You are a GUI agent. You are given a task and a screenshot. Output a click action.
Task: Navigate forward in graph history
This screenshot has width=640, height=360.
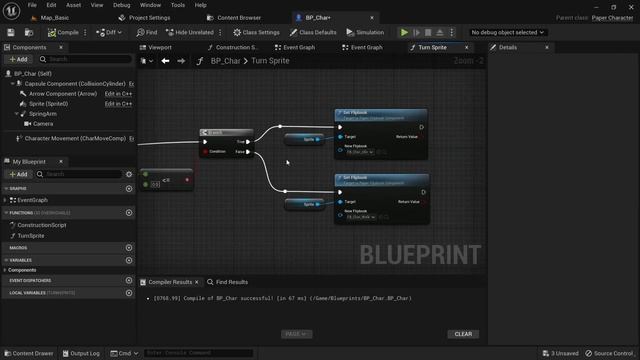[181, 61]
